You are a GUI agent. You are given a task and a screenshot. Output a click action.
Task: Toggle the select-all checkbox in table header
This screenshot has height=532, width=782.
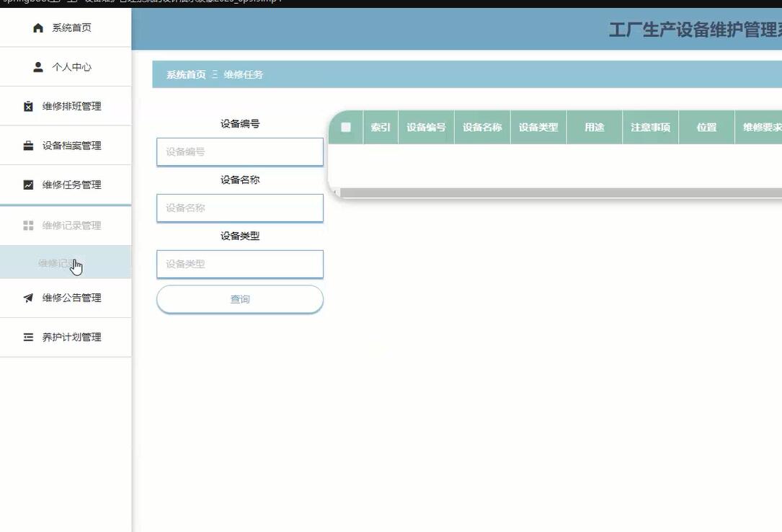(x=345, y=127)
